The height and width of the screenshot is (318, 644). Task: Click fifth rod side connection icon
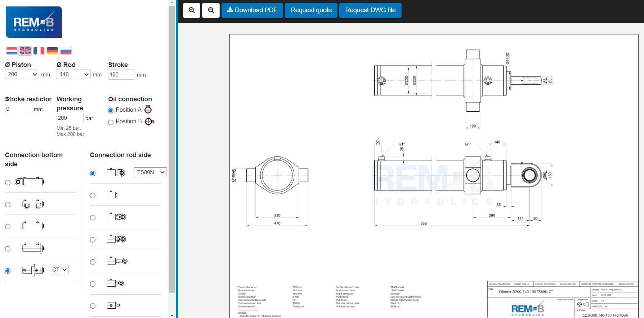point(117,261)
